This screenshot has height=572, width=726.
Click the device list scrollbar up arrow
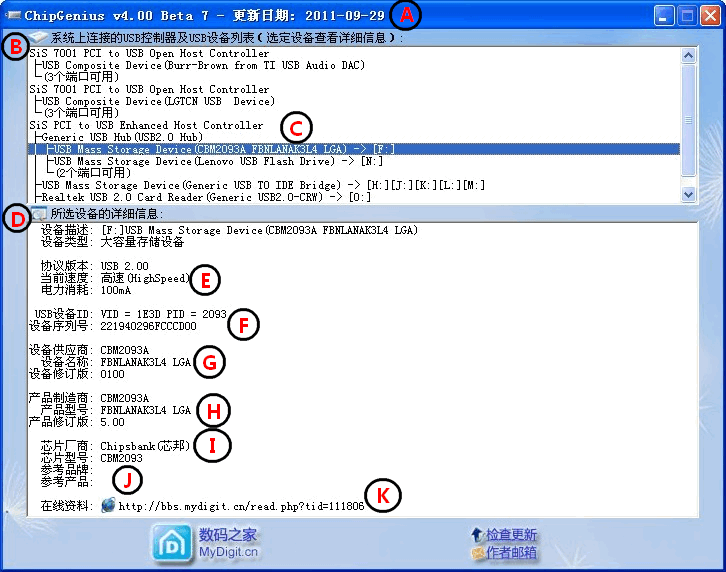[688, 56]
